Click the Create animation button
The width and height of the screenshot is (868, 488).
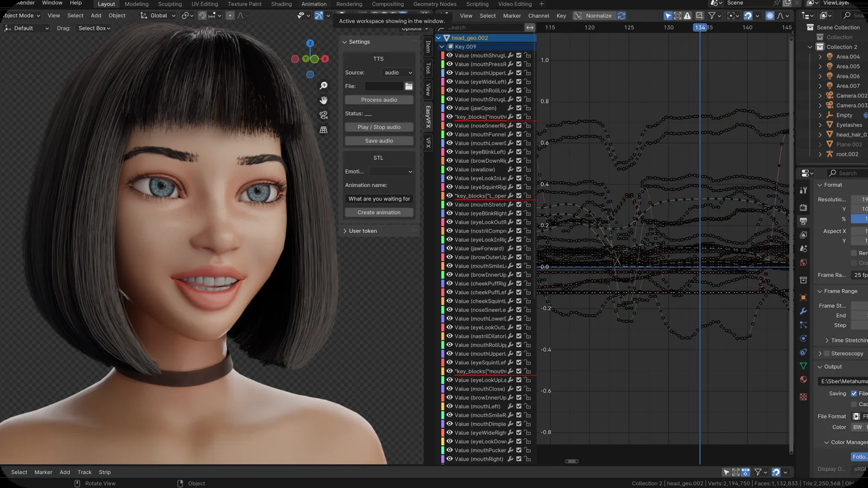pos(379,212)
